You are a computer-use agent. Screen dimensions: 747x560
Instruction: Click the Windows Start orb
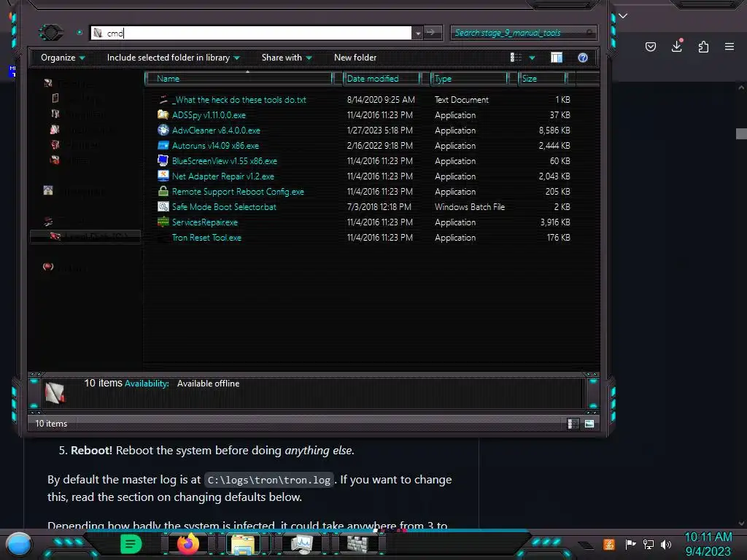pos(19,545)
